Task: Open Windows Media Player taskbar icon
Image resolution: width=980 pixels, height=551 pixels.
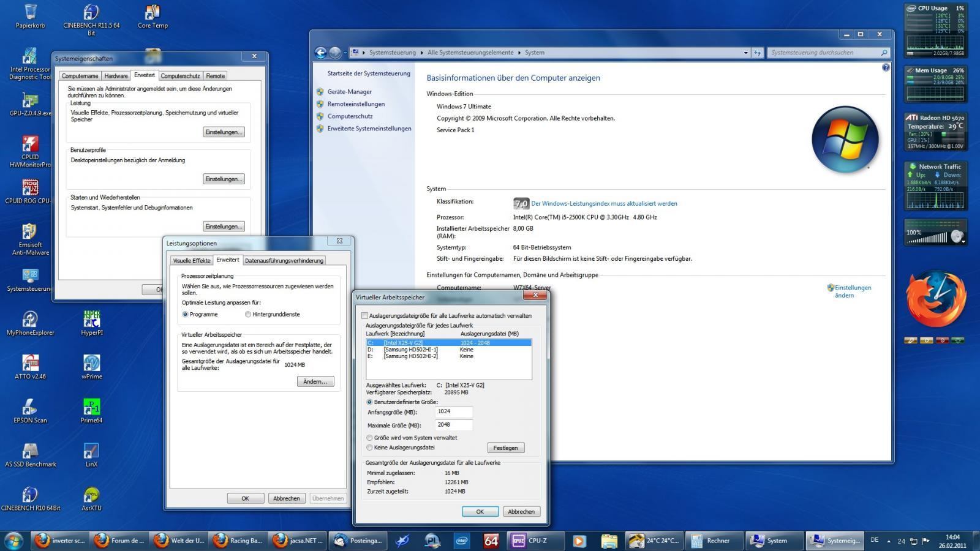Action: [x=579, y=541]
